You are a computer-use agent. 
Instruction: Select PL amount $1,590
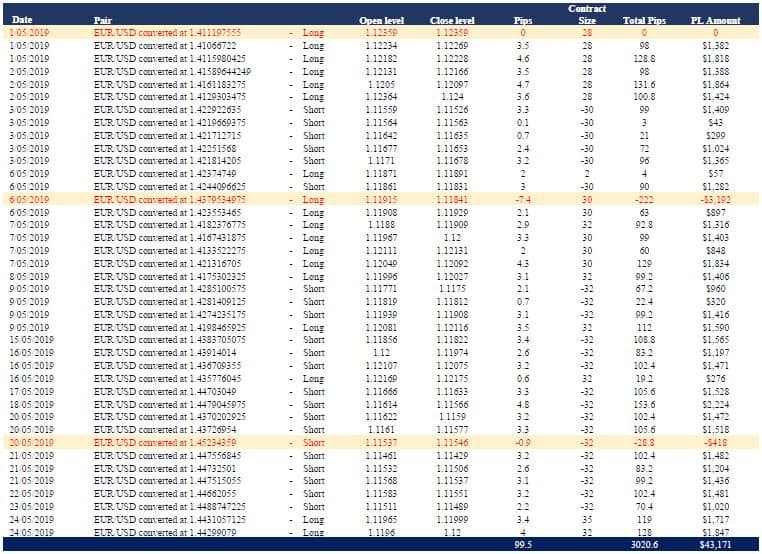tap(715, 328)
